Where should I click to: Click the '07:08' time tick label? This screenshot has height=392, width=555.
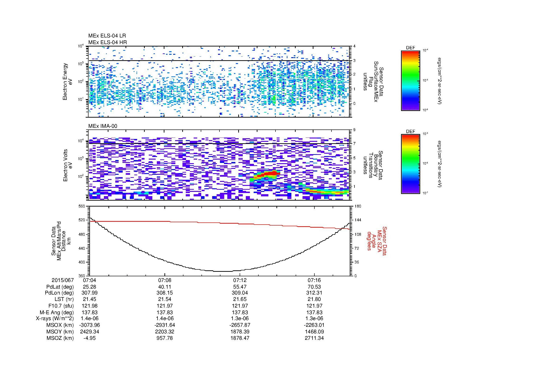[x=164, y=280]
